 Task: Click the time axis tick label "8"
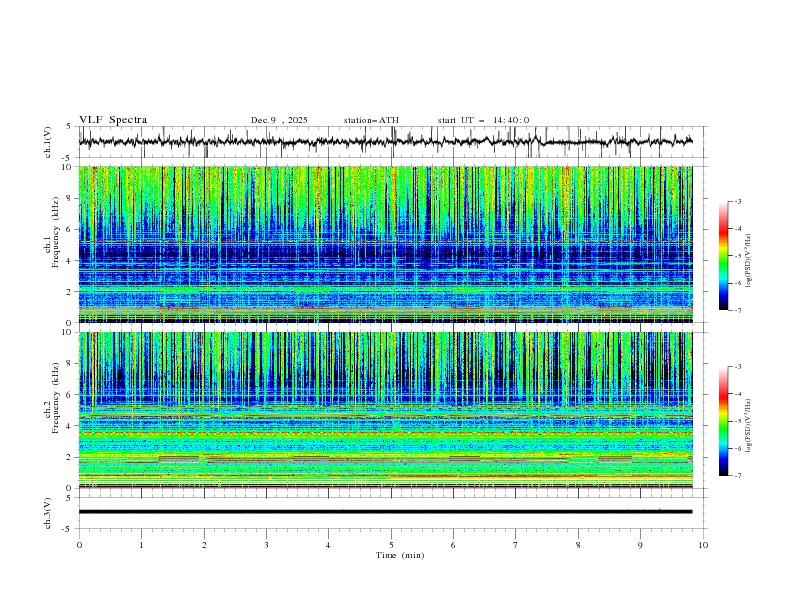click(x=578, y=545)
